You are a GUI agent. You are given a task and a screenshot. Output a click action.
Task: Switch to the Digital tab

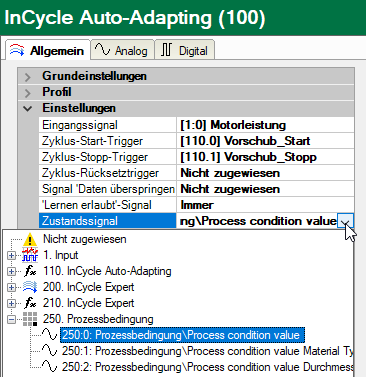pos(184,51)
